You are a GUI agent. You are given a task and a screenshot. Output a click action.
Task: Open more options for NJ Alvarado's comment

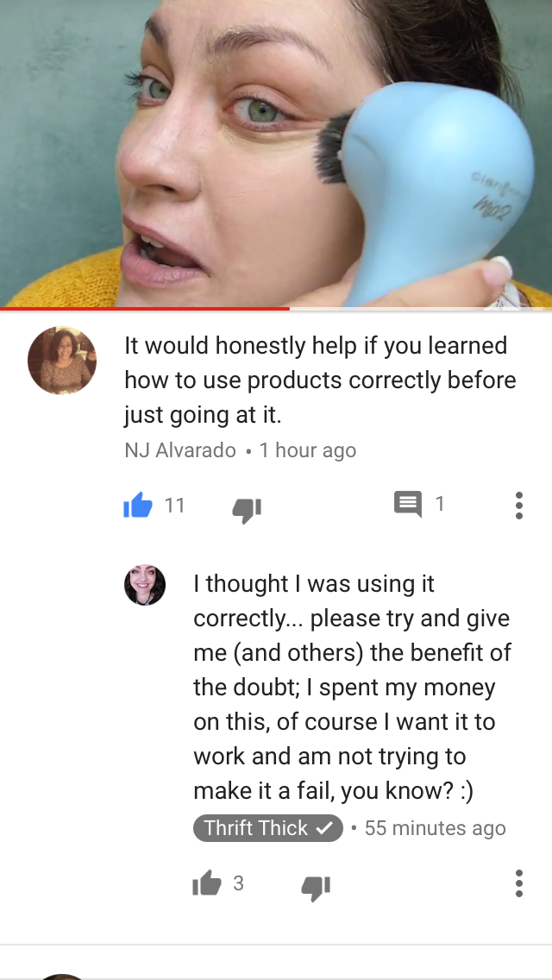click(519, 505)
